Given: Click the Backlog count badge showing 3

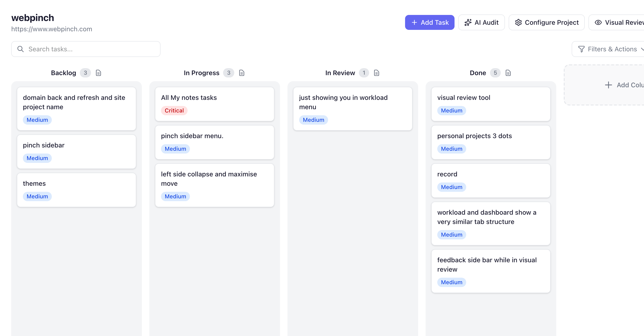Looking at the screenshot, I should pyautogui.click(x=85, y=73).
